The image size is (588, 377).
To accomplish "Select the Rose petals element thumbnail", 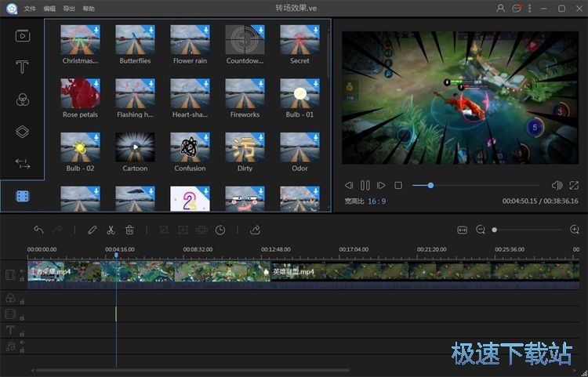I will point(80,93).
